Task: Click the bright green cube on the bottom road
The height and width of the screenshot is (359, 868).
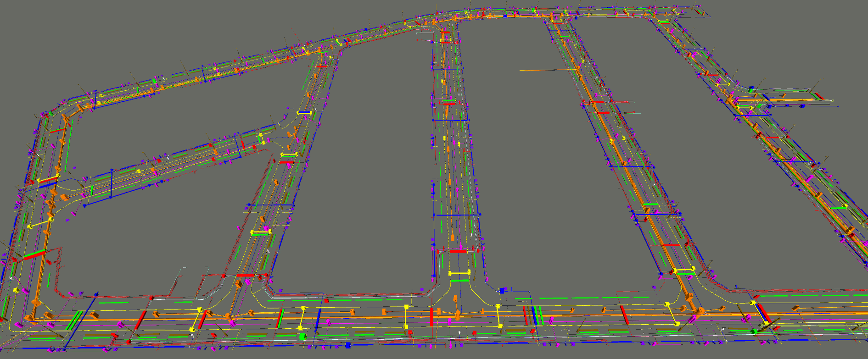Action: (302, 337)
